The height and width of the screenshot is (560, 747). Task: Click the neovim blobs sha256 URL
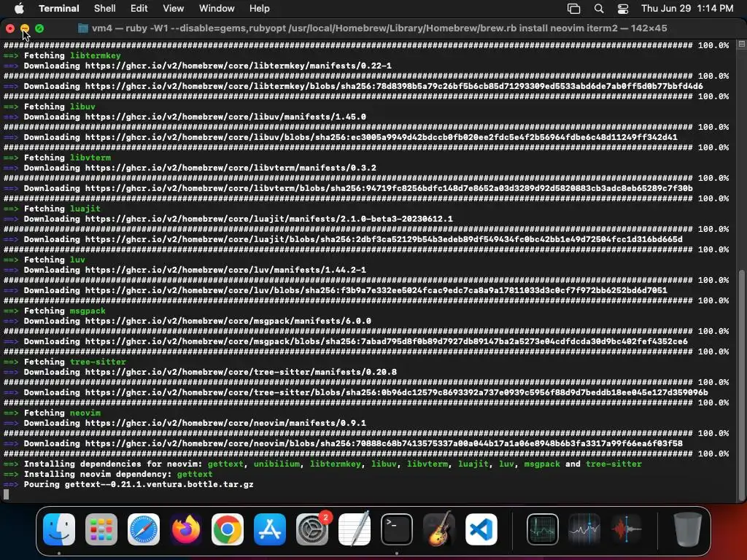[384, 443]
